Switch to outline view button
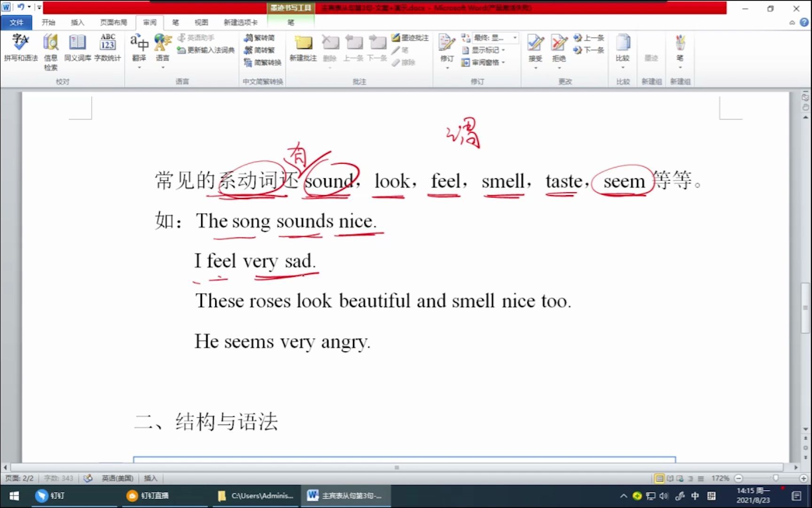812x508 pixels. coord(690,478)
